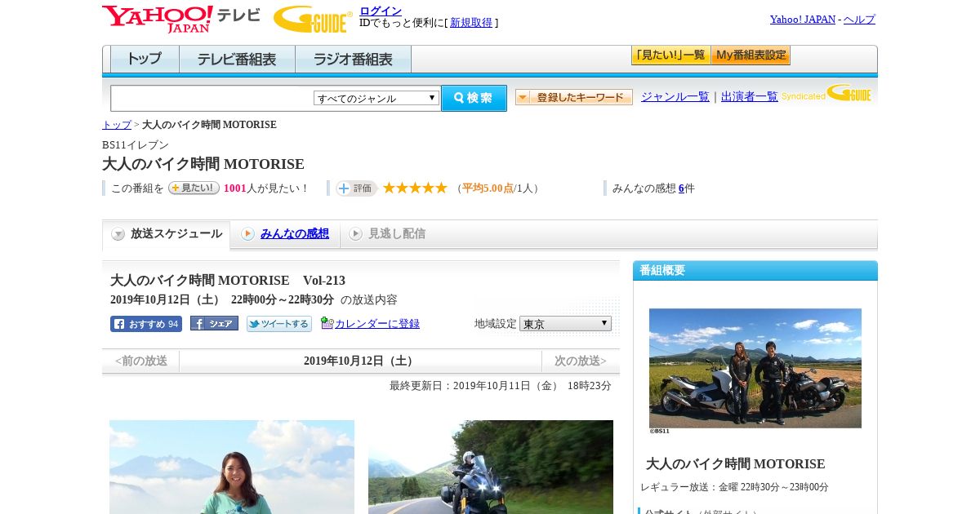Click the 「見たい!」一覧 button
This screenshot has height=514, width=980.
(671, 55)
